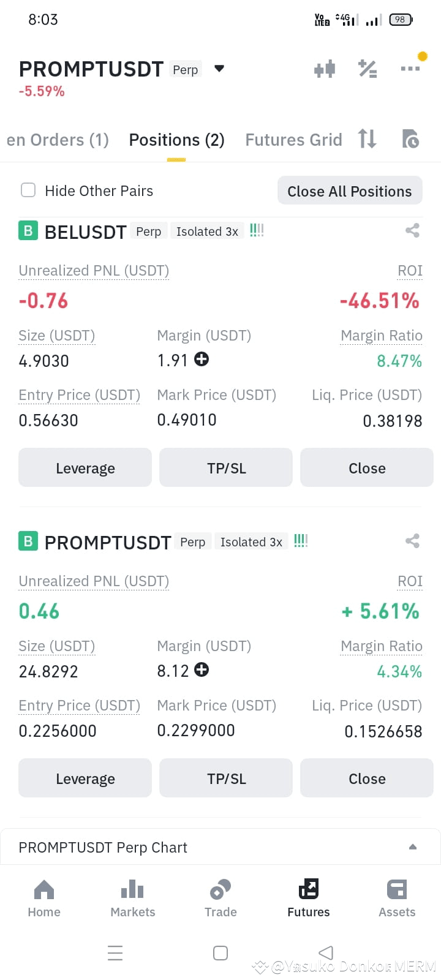Open the order history clock icon
Screen dimensions: 441x980
pos(410,139)
